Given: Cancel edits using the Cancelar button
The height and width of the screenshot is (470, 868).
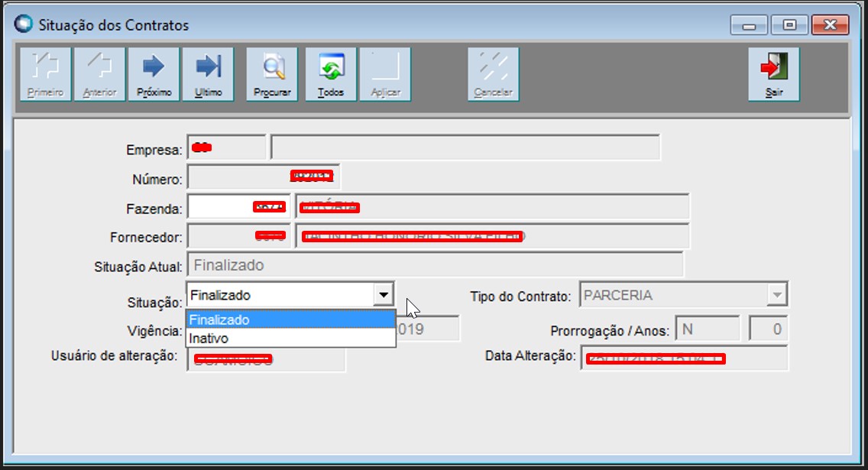Looking at the screenshot, I should click(x=494, y=74).
